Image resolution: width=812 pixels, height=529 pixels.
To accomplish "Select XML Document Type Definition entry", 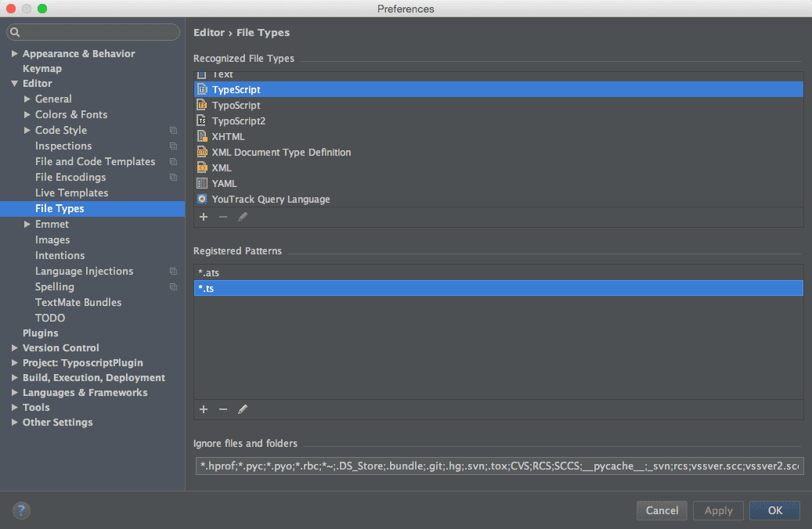I will [x=499, y=152].
